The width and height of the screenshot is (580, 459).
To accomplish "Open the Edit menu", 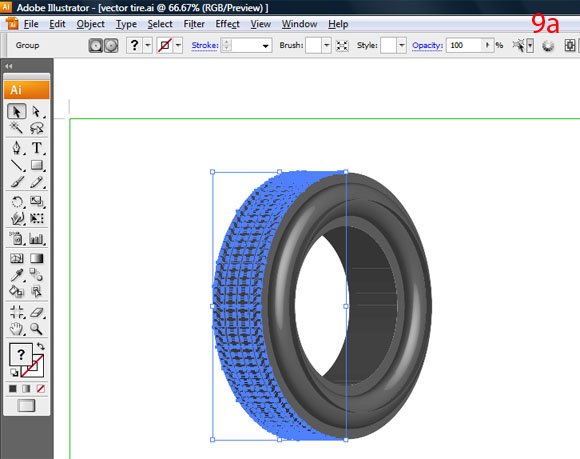I will click(57, 24).
